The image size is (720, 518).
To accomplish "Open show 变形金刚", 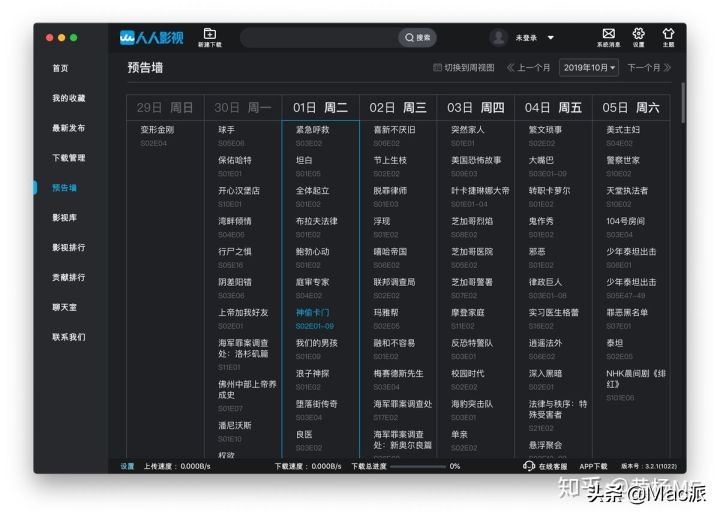I will coord(157,130).
